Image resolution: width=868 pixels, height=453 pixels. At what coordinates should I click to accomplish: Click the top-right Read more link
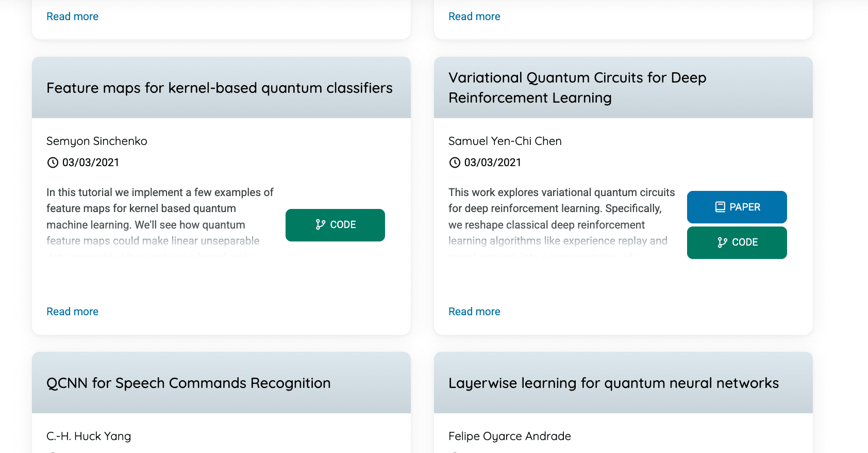474,16
